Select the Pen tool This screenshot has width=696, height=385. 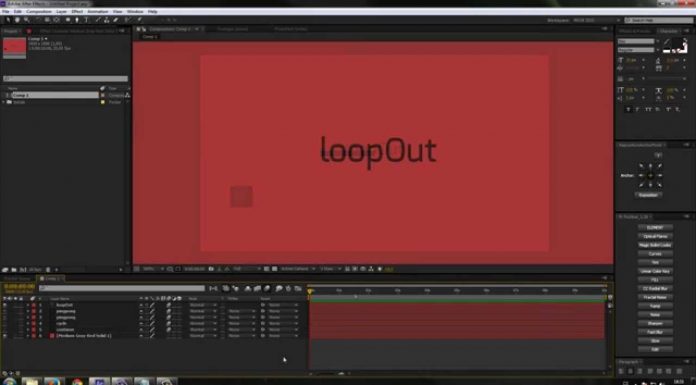(x=77, y=20)
